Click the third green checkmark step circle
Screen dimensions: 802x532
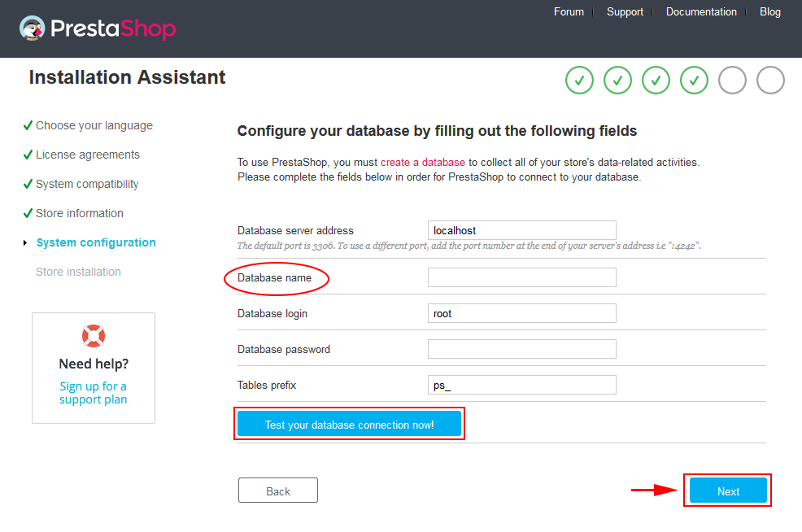pos(656,81)
